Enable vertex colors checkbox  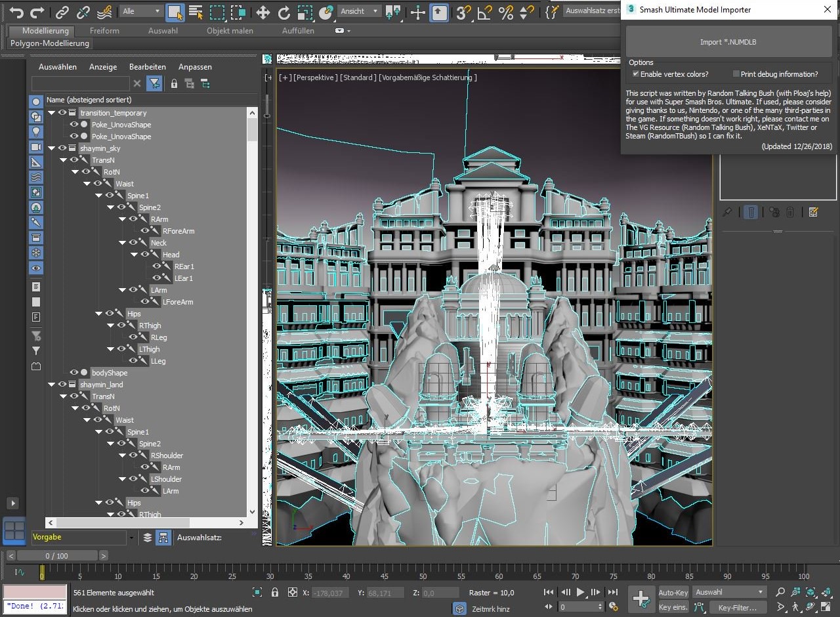636,74
